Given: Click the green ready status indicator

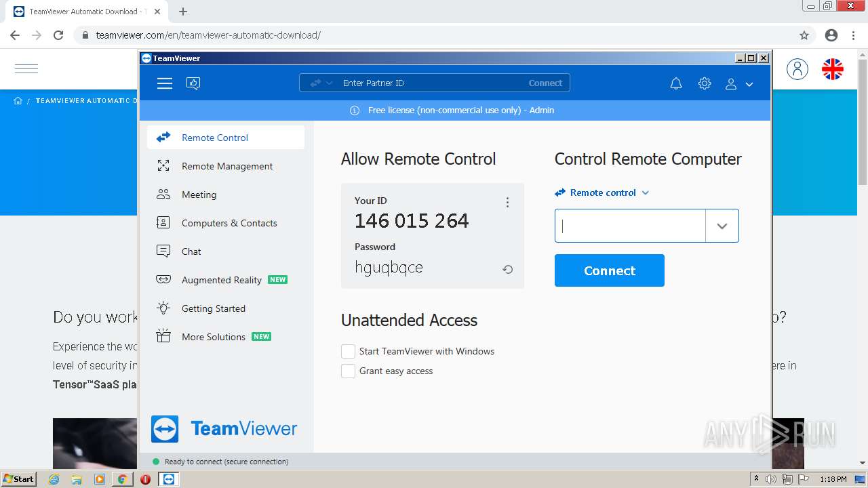Looking at the screenshot, I should click(156, 462).
